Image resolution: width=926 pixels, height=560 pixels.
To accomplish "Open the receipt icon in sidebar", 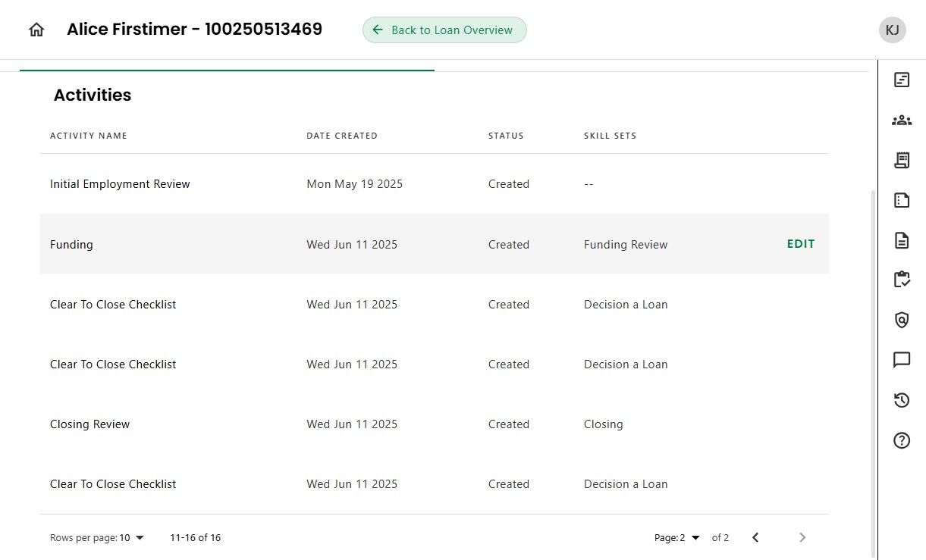I will [902, 160].
